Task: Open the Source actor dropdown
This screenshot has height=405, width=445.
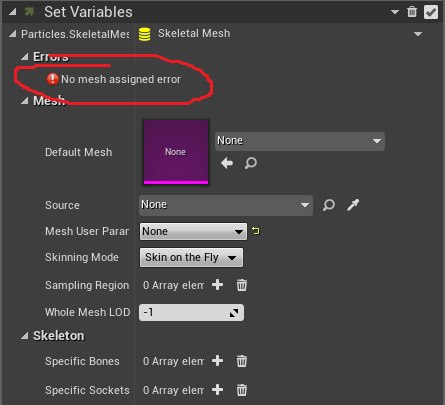Action: [226, 205]
